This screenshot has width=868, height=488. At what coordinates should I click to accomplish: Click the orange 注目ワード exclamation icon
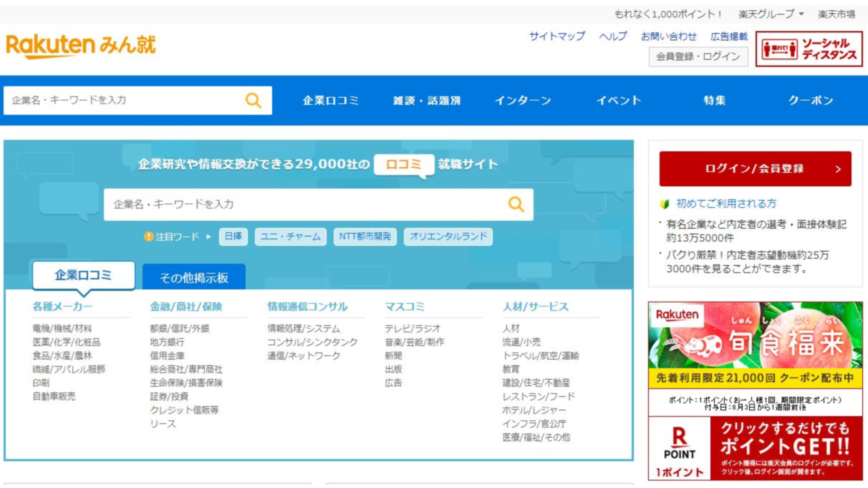click(x=148, y=236)
